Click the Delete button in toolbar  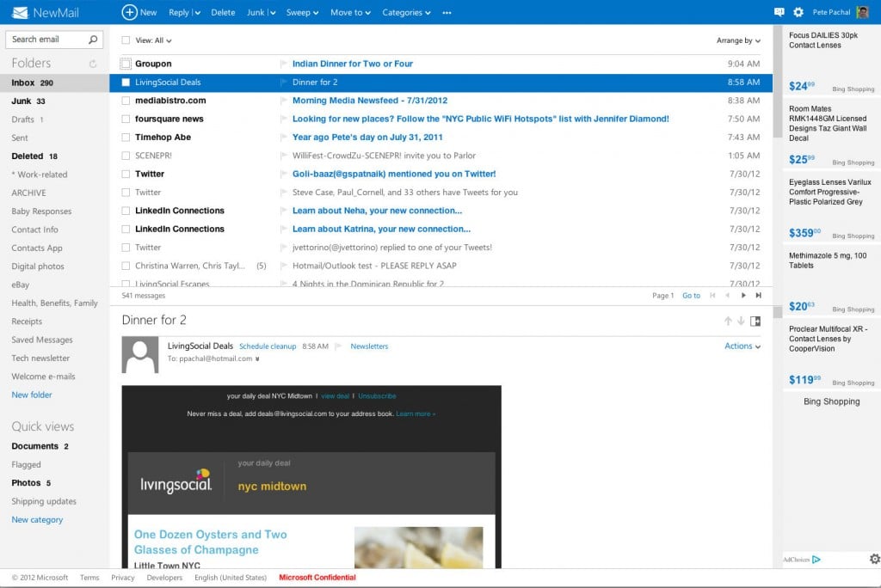click(x=223, y=12)
